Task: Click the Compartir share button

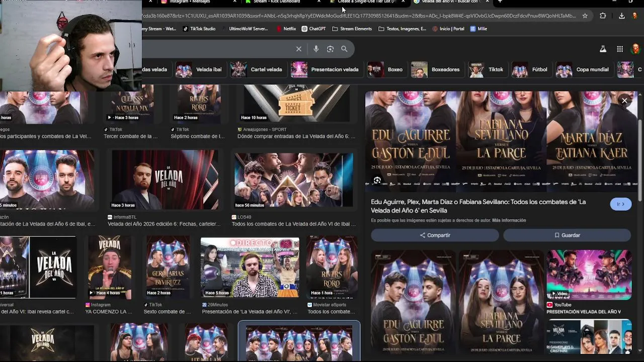Action: tap(435, 235)
